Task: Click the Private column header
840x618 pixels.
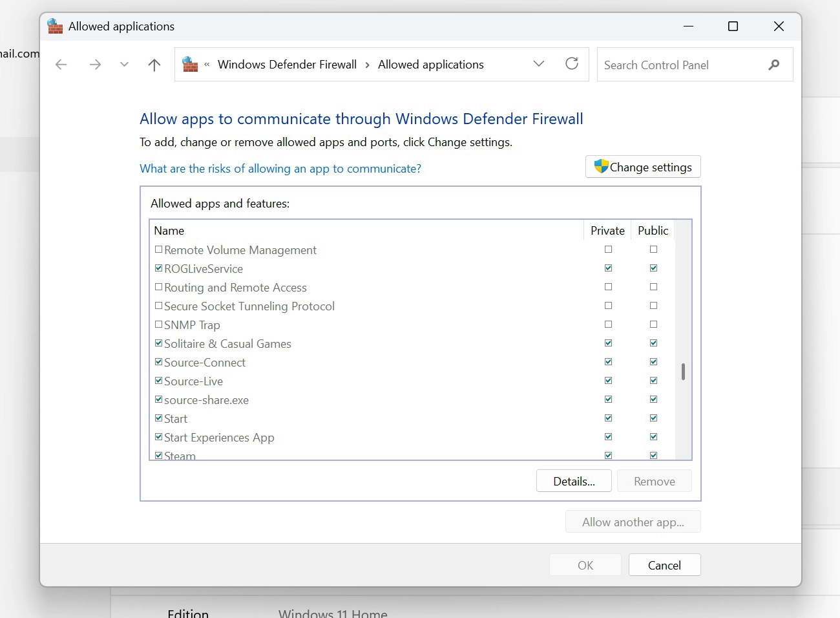Action: tap(607, 231)
